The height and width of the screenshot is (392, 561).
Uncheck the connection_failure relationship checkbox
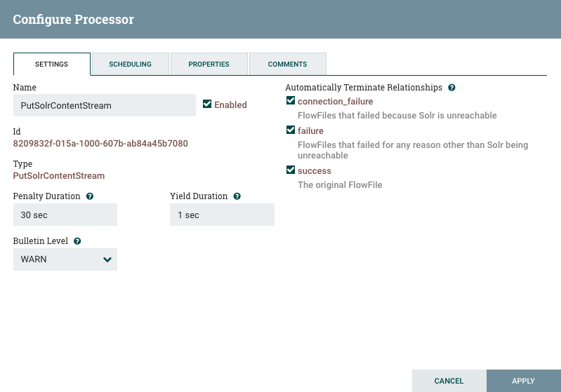click(291, 101)
